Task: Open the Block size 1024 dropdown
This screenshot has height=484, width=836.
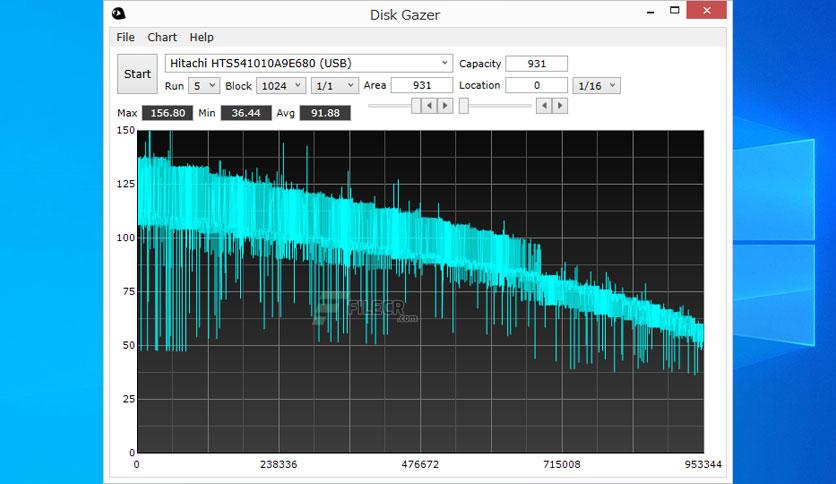Action: coord(281,85)
